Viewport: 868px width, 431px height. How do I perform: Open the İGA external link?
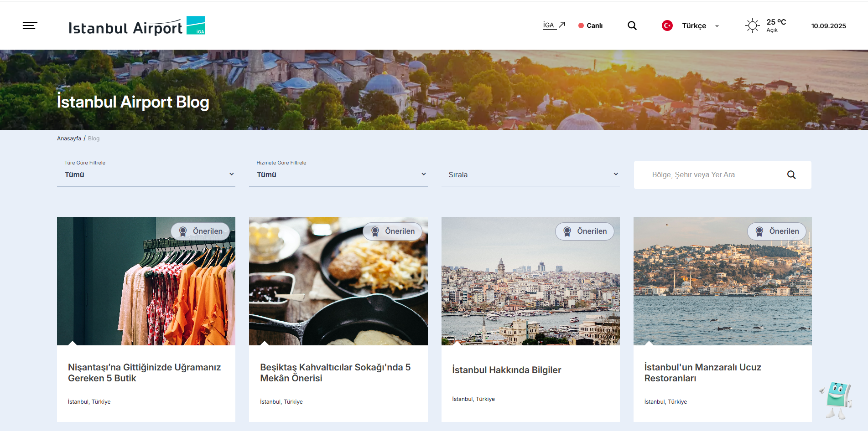coord(554,26)
